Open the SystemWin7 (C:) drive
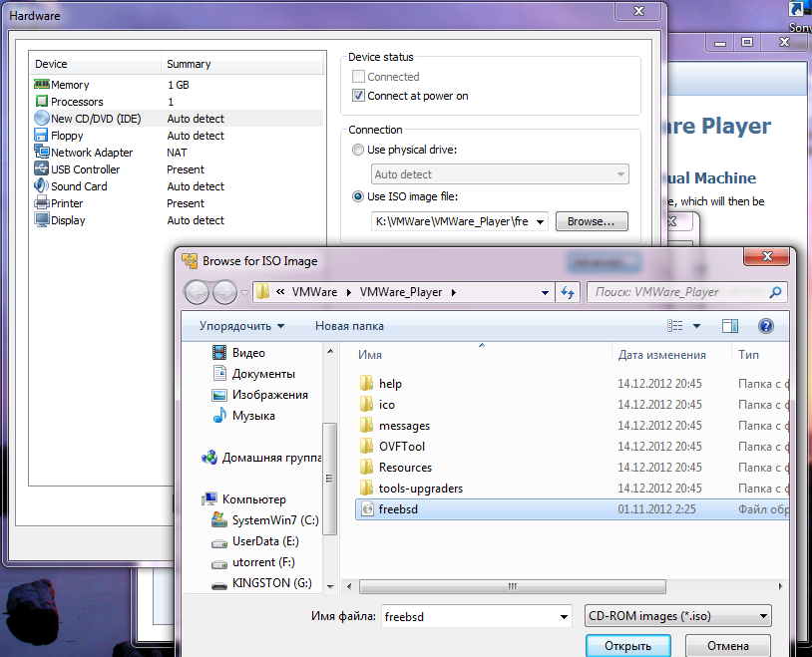This screenshot has width=812, height=657. [x=265, y=519]
